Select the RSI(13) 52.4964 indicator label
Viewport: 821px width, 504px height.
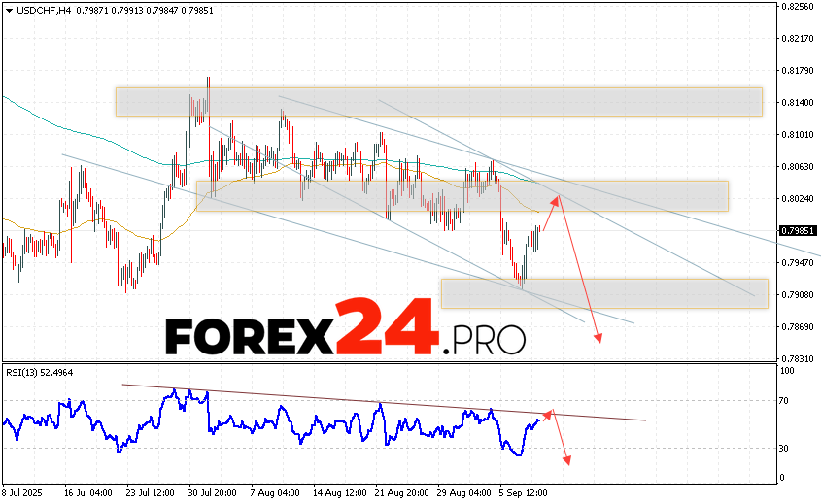40,372
